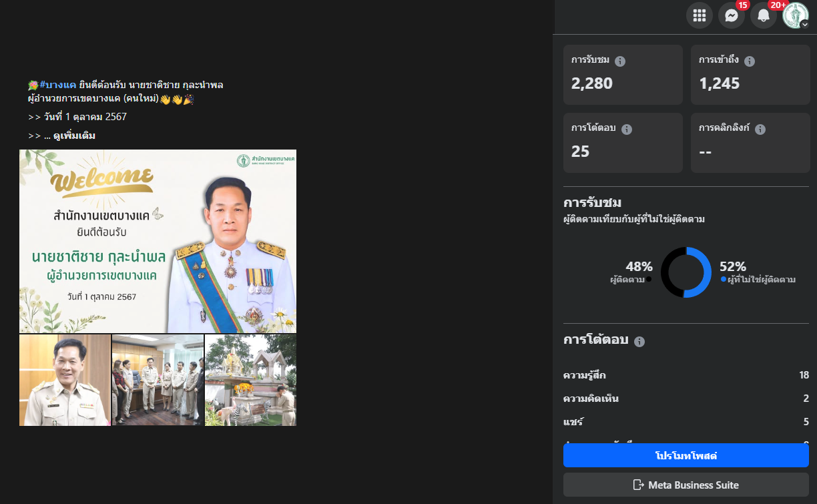Viewport: 817px width, 504px height.
Task: Click info icon next to การรับชม
Action: [620, 61]
